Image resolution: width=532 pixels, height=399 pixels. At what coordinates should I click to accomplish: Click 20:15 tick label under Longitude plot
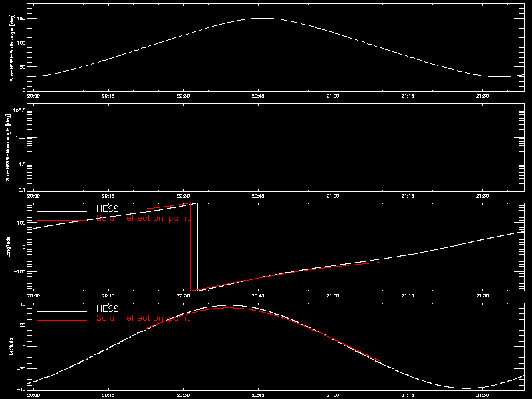(x=108, y=295)
